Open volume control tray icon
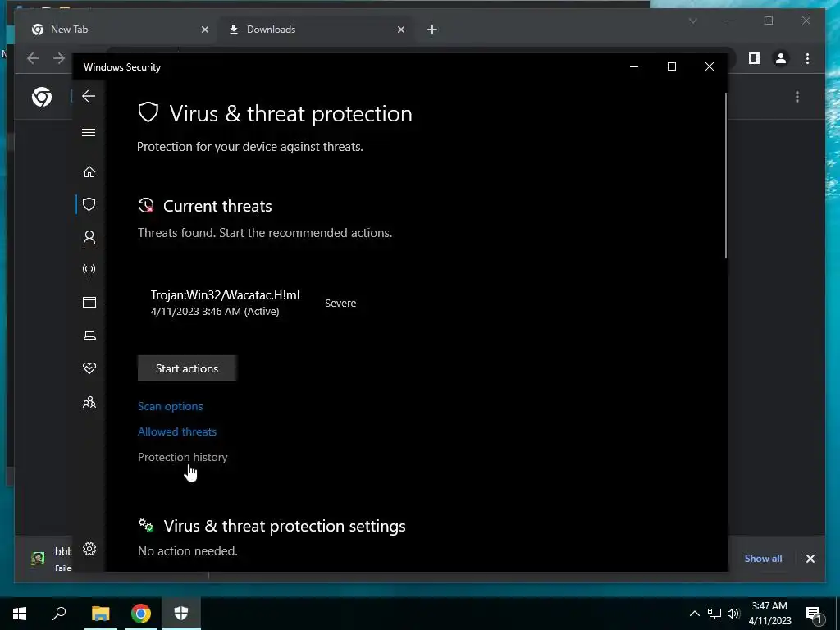The image size is (840, 630). [733, 614]
